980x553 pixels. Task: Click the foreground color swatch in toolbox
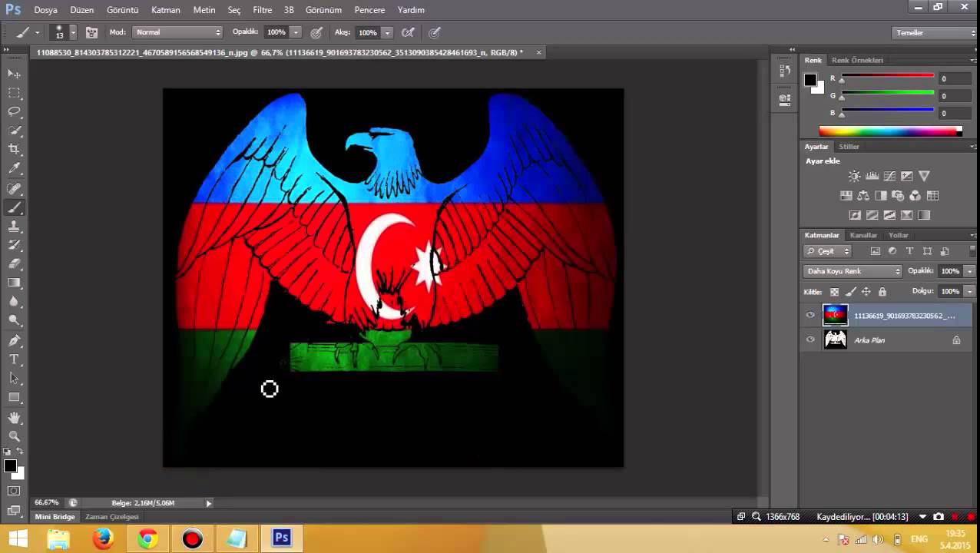click(10, 466)
